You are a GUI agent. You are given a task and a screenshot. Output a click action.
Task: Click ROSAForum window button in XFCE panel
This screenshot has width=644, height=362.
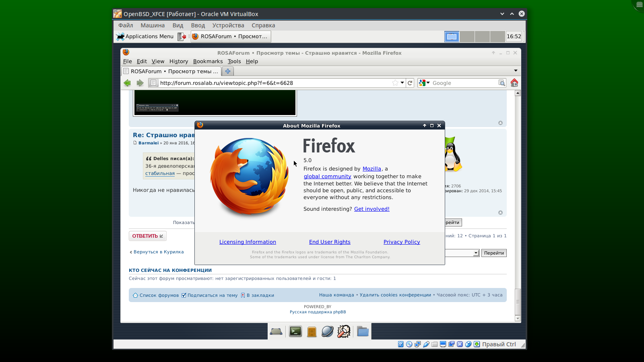click(231, 37)
